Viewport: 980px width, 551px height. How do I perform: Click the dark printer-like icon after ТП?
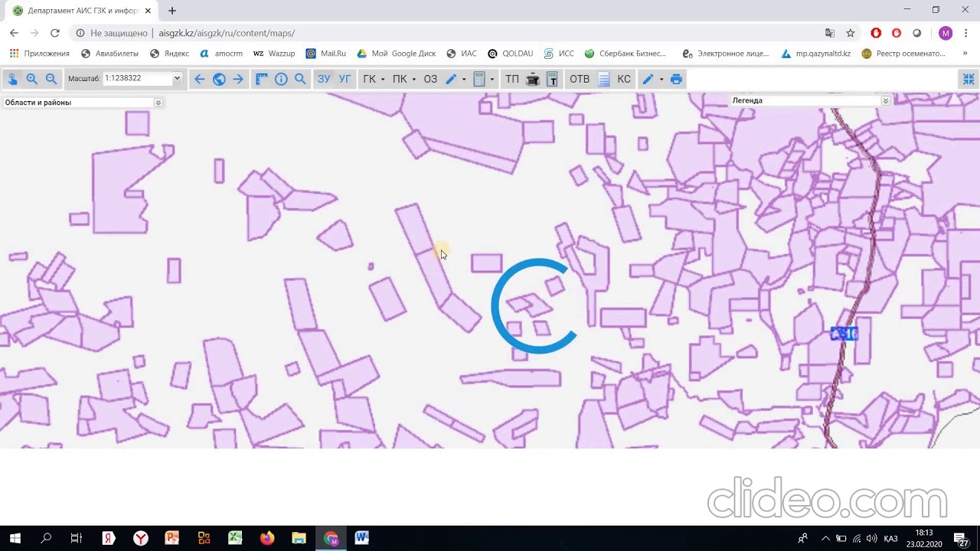click(x=533, y=79)
